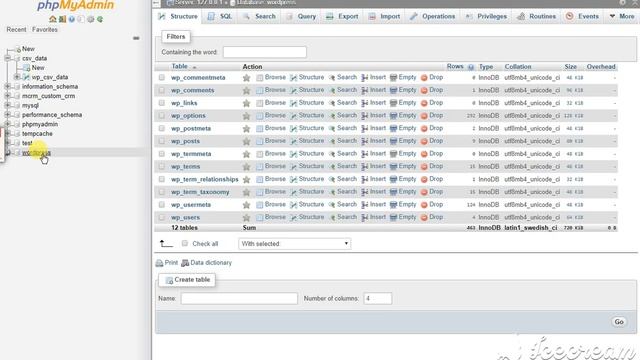640x360 pixels.
Task: Open the Privileges tab
Action: tap(487, 16)
